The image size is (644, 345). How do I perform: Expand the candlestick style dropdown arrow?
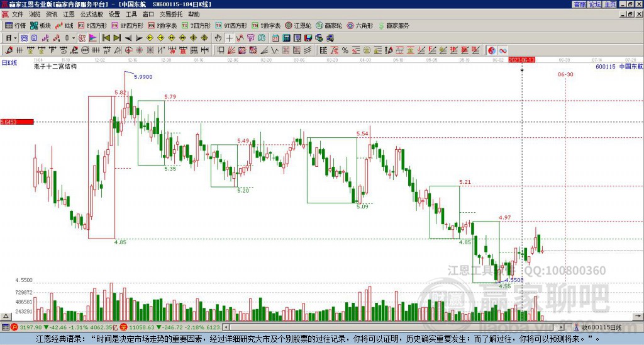(74, 38)
